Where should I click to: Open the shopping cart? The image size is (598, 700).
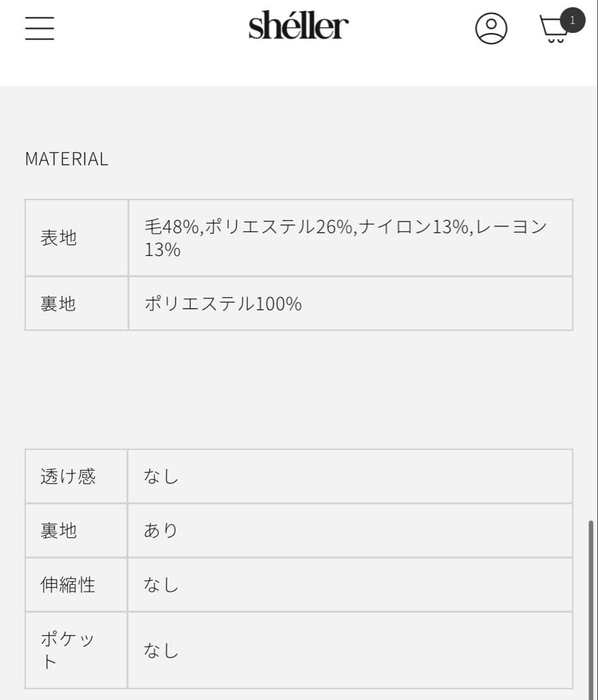tap(553, 30)
